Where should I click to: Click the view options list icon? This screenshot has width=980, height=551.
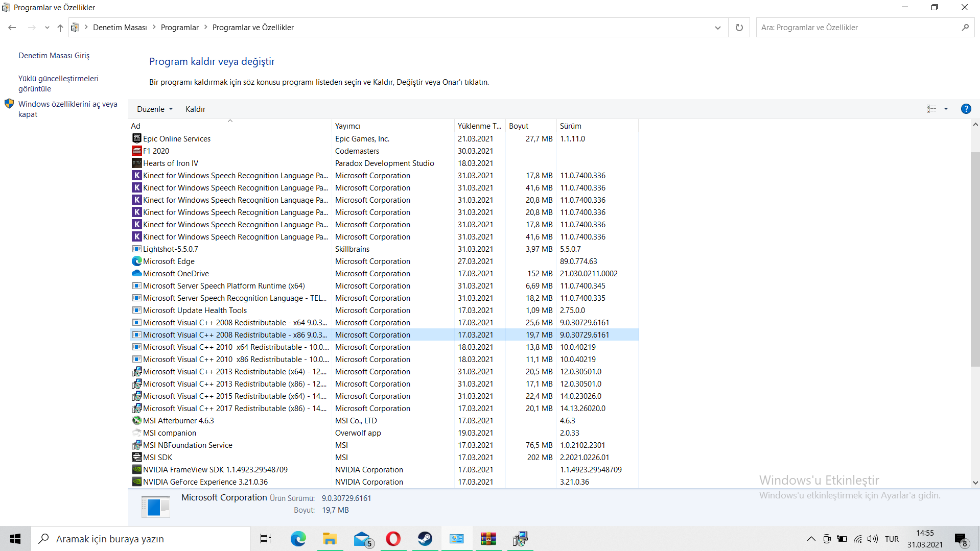coord(931,109)
